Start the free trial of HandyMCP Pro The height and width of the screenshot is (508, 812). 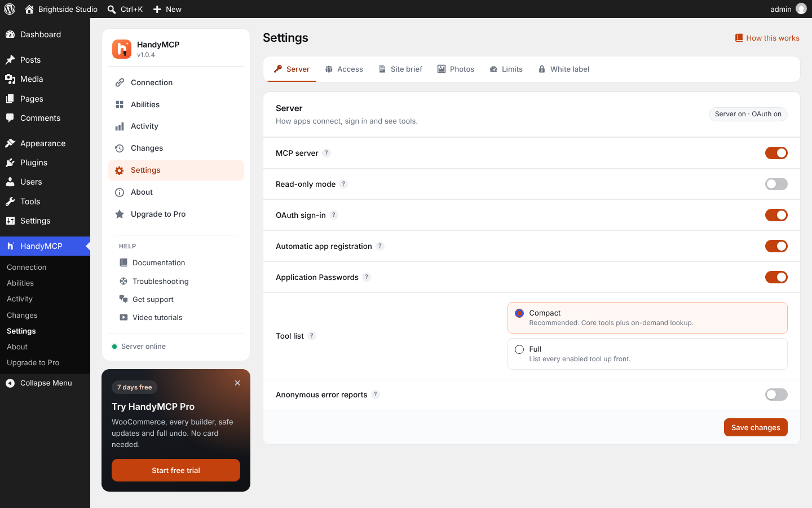[x=176, y=470]
